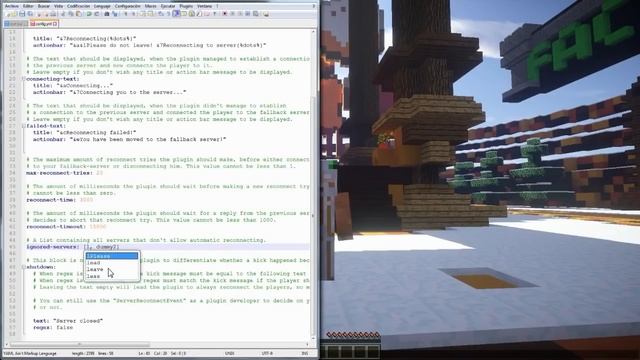640x360 pixels.
Task: Open the Buscar menu
Action: point(44,6)
